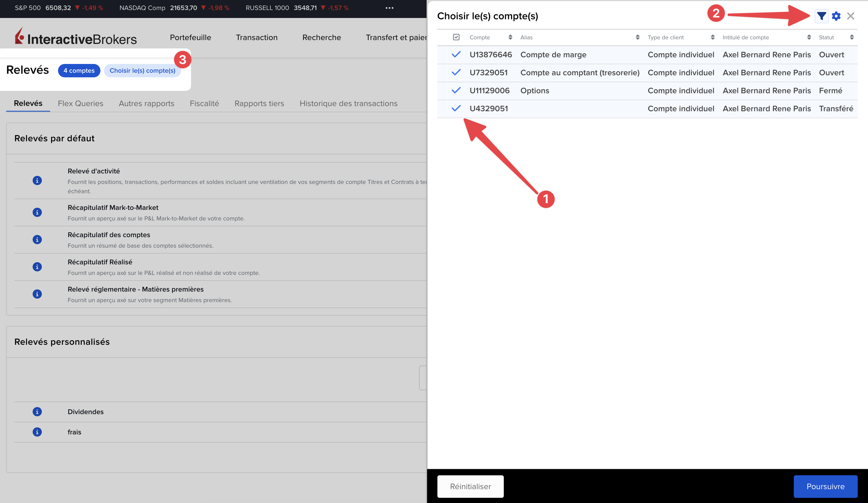
Task: Click the filter funnel icon
Action: coord(821,16)
